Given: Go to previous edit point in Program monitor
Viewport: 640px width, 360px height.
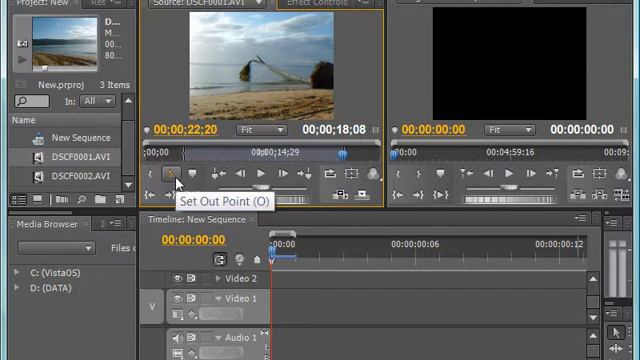Looking at the screenshot, I should click(x=466, y=174).
